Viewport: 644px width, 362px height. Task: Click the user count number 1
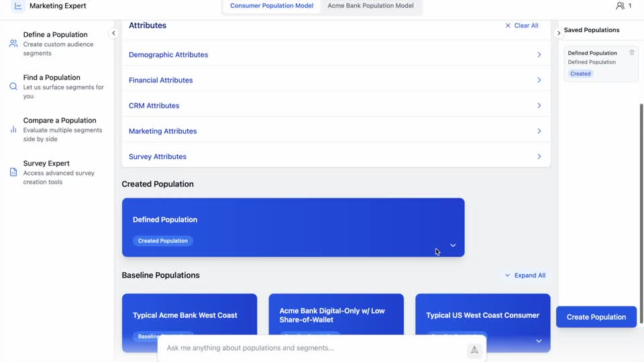630,6
